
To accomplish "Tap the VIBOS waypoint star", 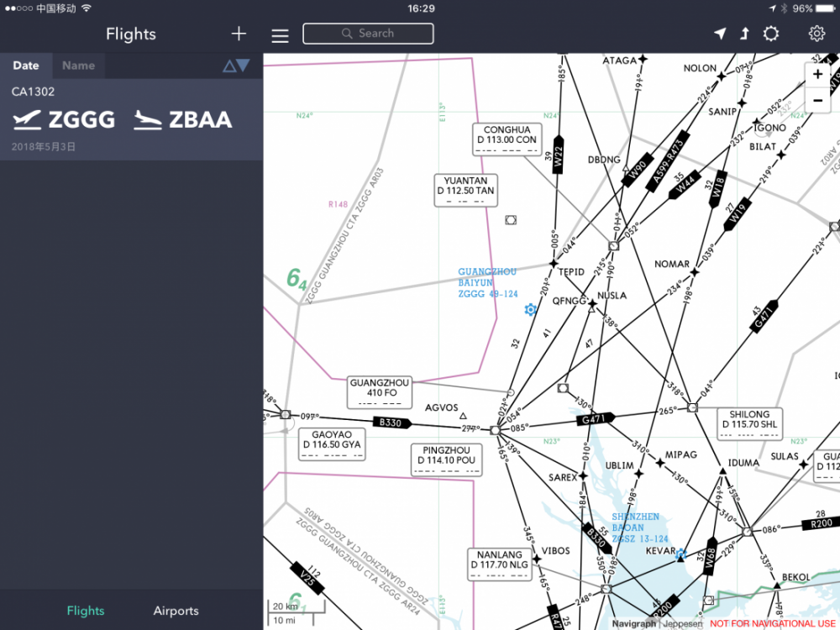I will pyautogui.click(x=537, y=559).
